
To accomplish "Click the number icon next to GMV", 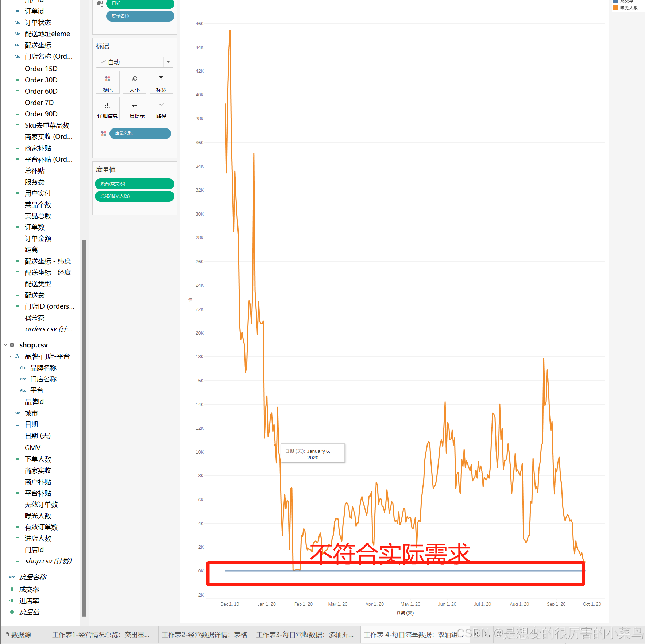I will click(x=18, y=448).
